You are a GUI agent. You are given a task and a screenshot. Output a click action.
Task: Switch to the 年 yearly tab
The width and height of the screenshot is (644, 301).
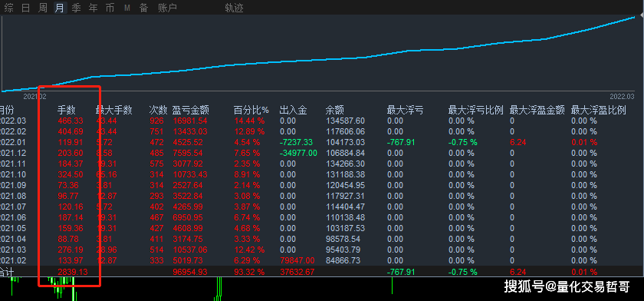[x=94, y=8]
